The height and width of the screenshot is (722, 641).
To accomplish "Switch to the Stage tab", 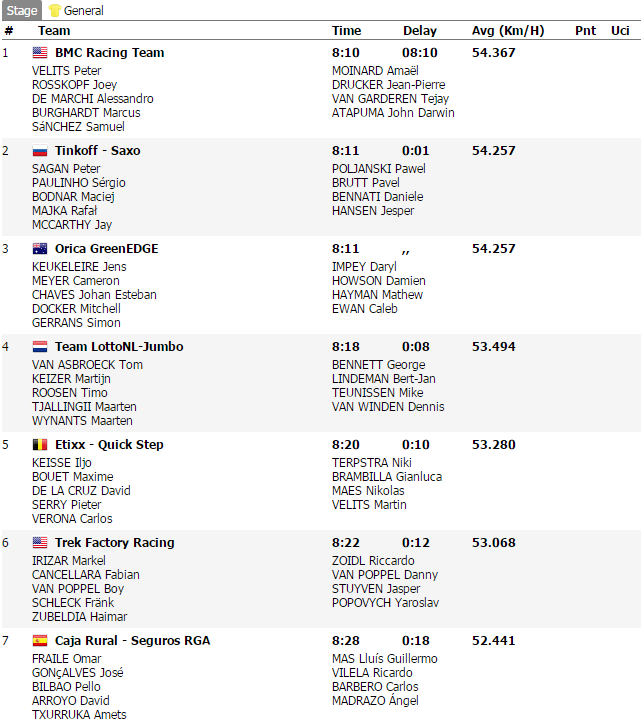I will tap(22, 11).
